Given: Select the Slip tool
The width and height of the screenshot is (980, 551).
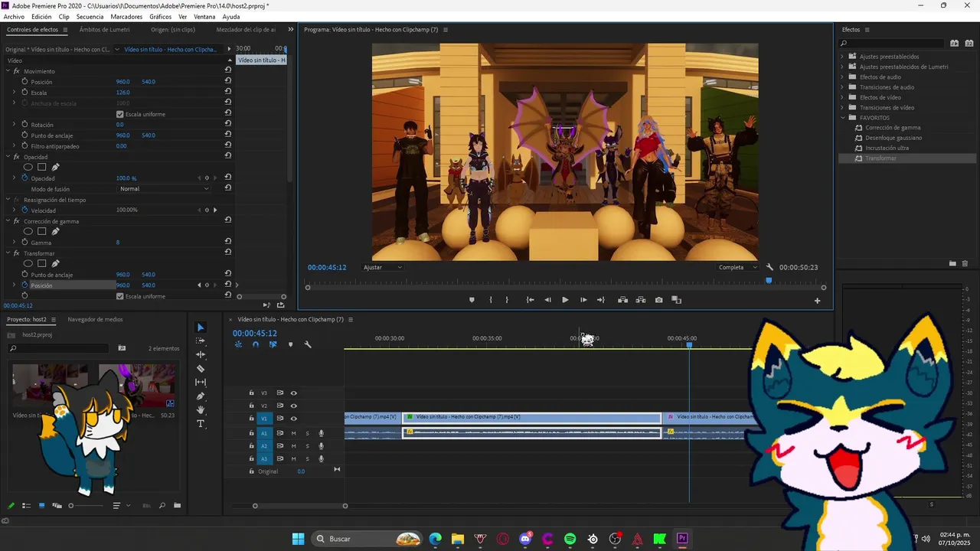Looking at the screenshot, I should (x=201, y=382).
